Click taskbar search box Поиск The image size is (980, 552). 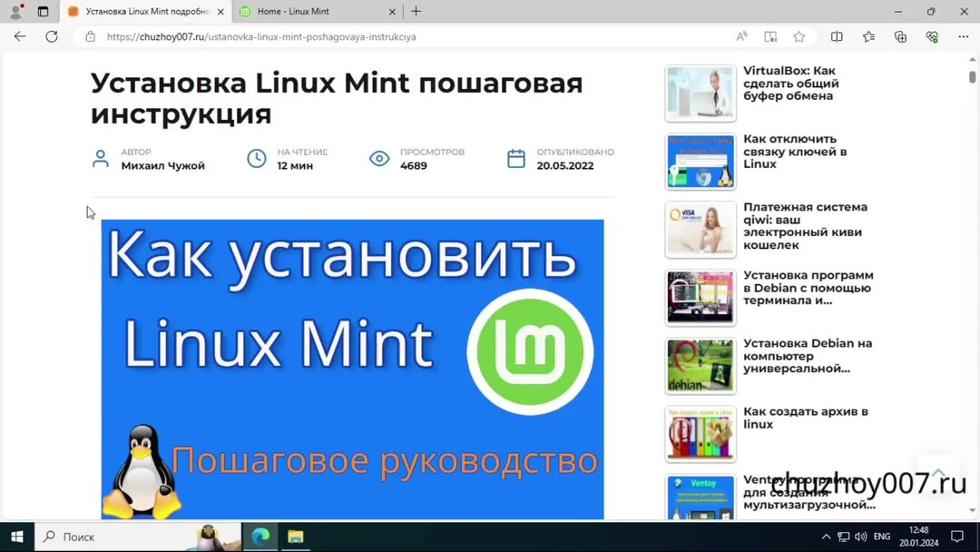pyautogui.click(x=138, y=537)
